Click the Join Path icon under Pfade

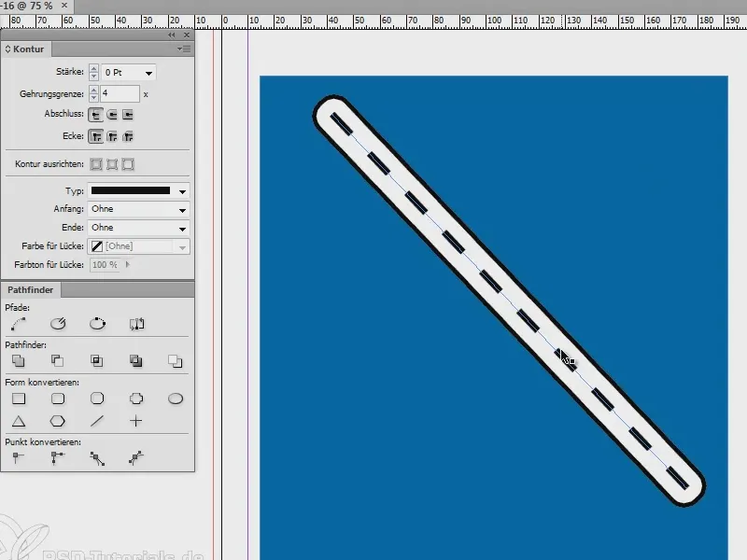(19, 324)
